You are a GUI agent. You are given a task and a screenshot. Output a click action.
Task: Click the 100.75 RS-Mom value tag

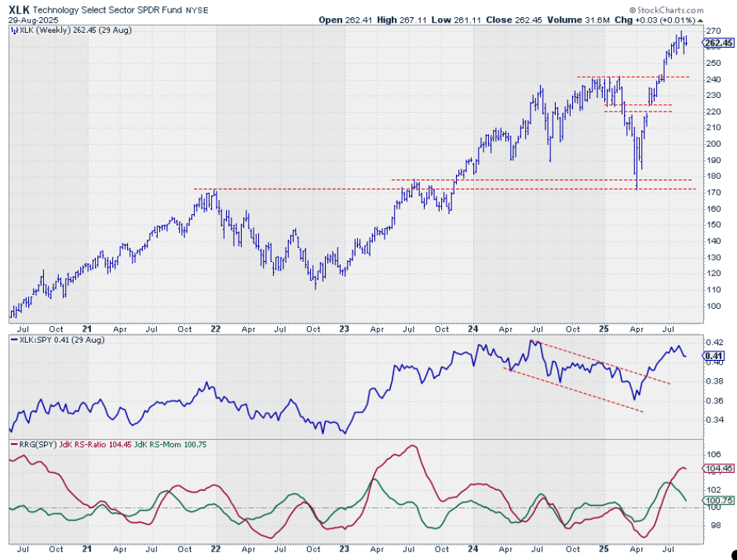tap(716, 500)
